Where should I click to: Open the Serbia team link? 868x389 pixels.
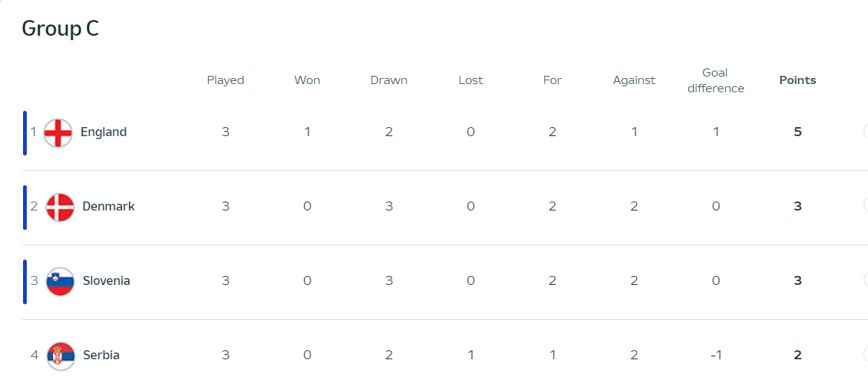click(101, 355)
